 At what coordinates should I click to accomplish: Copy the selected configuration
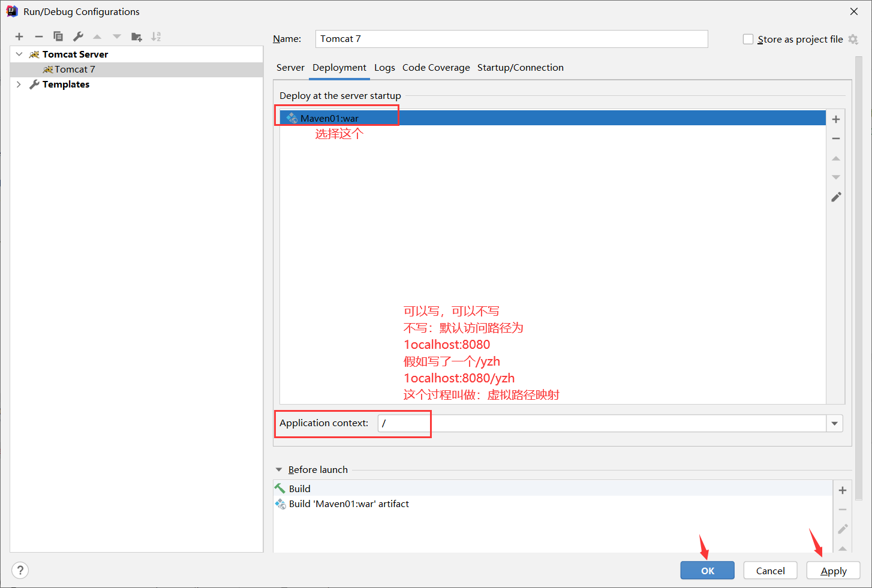pos(58,37)
